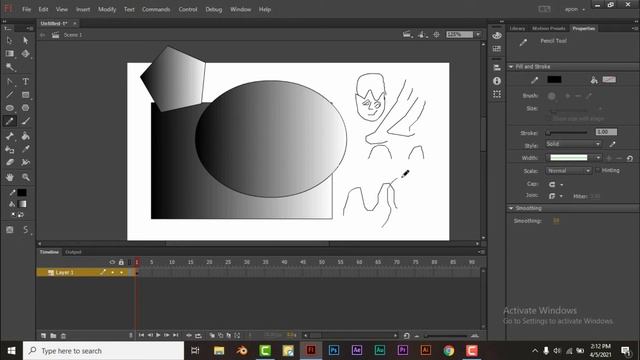Viewport: 640px width, 360px height.
Task: Select the 3D Rotation tool
Action: click(25, 53)
